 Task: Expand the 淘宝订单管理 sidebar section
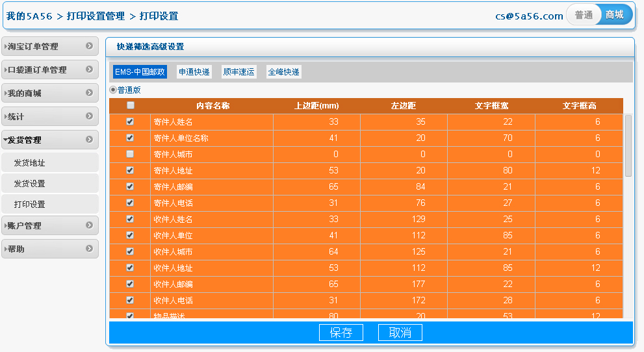pos(39,46)
